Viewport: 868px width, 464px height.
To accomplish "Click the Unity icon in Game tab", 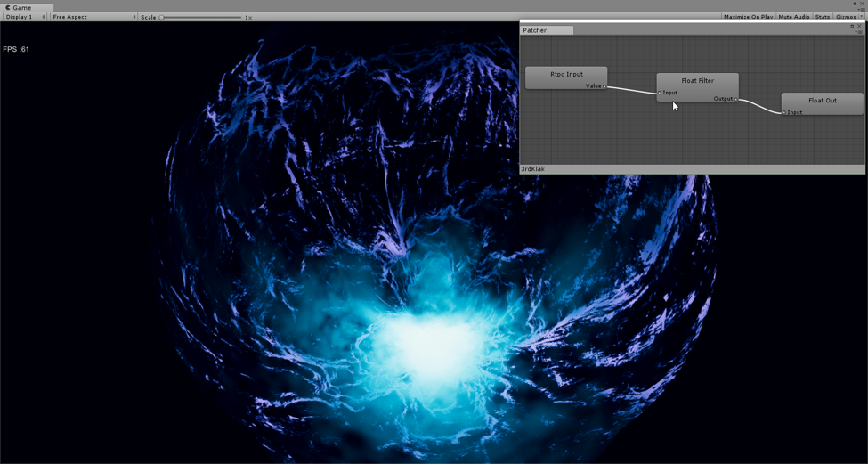I will [x=8, y=8].
